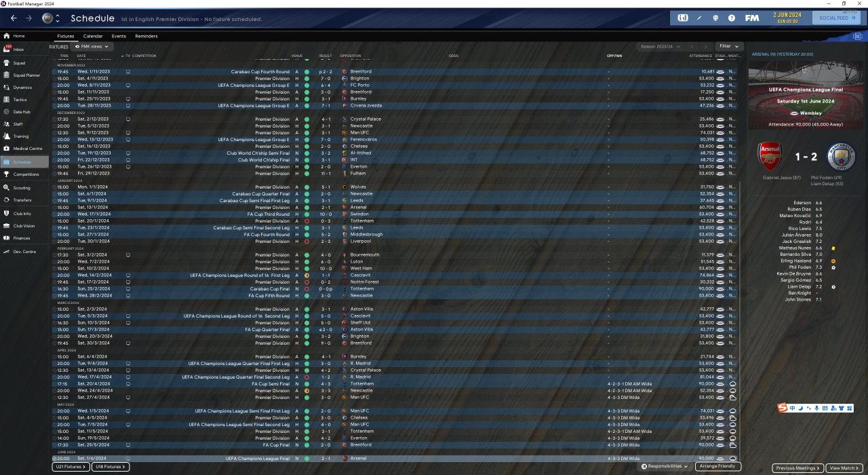The image size is (868, 475).
Task: Click the View Match button
Action: (x=844, y=468)
